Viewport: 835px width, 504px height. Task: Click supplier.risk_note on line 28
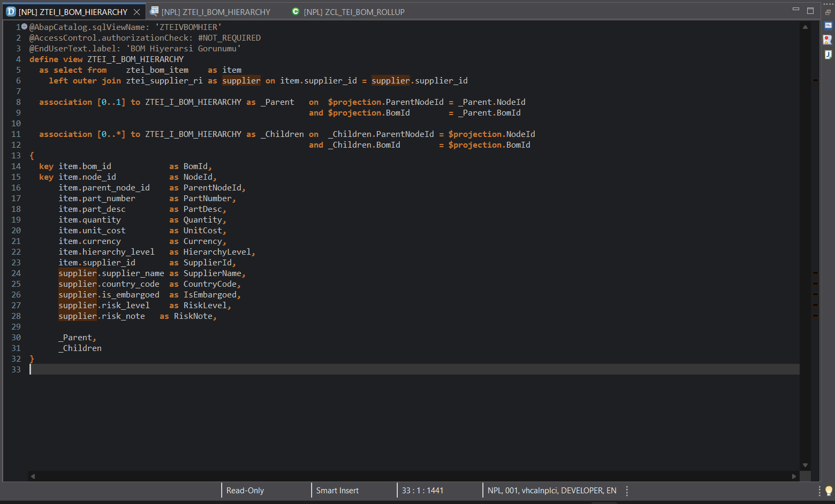(102, 316)
